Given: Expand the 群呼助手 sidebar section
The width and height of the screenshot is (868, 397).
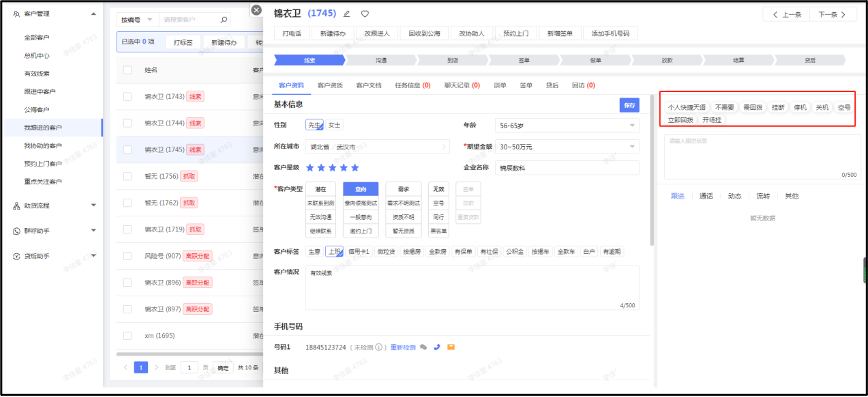Looking at the screenshot, I should point(93,230).
